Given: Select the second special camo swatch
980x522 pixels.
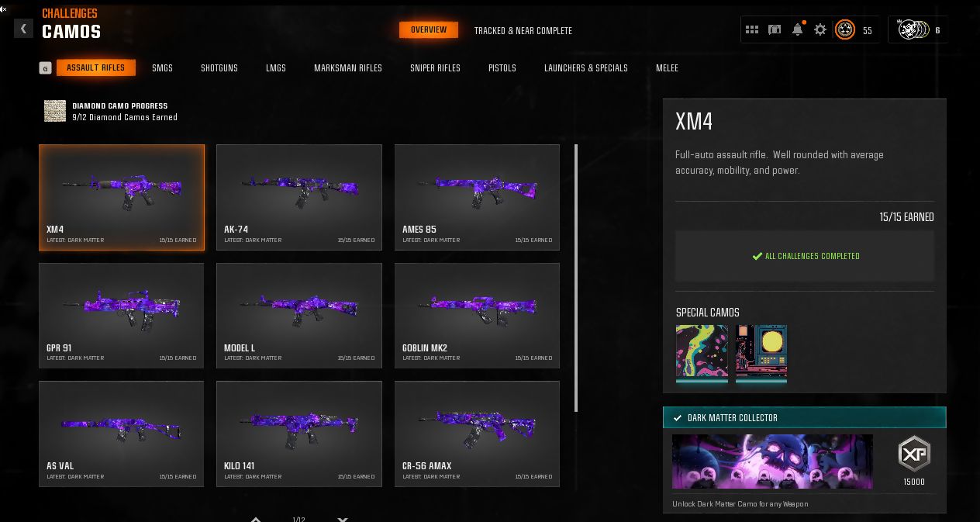Looking at the screenshot, I should (x=761, y=354).
